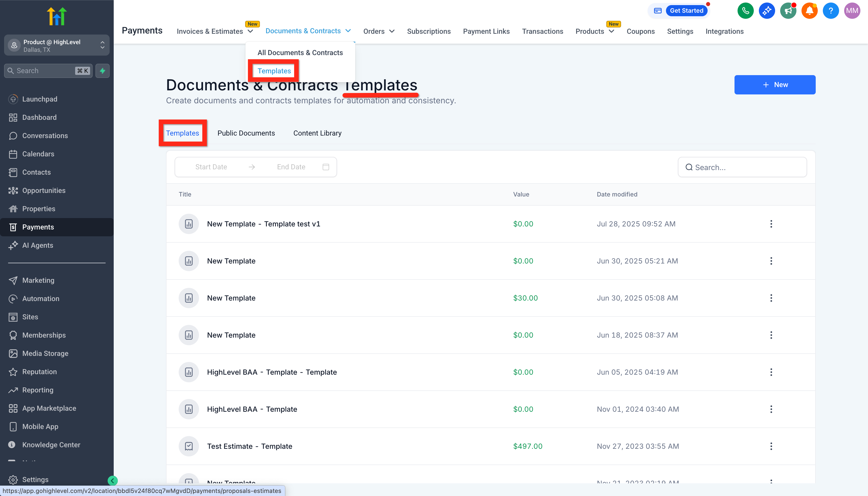
Task: Click the green phone dialer icon
Action: pos(745,11)
